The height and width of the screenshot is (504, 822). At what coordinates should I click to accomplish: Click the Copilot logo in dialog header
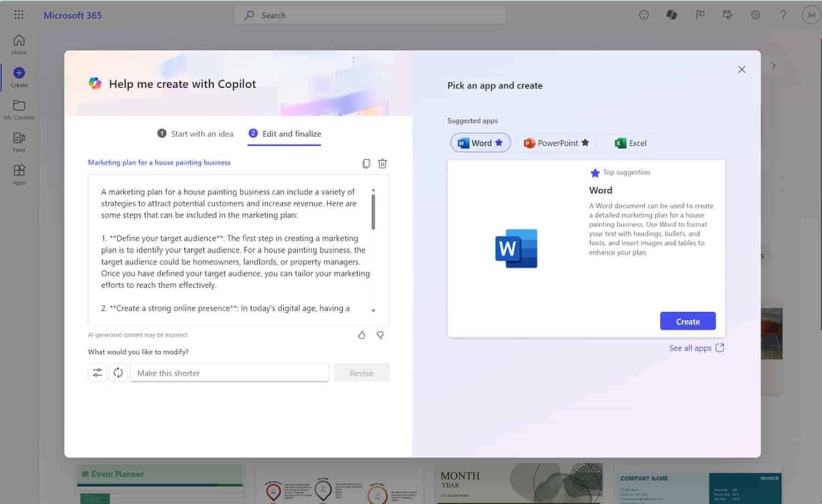(95, 83)
